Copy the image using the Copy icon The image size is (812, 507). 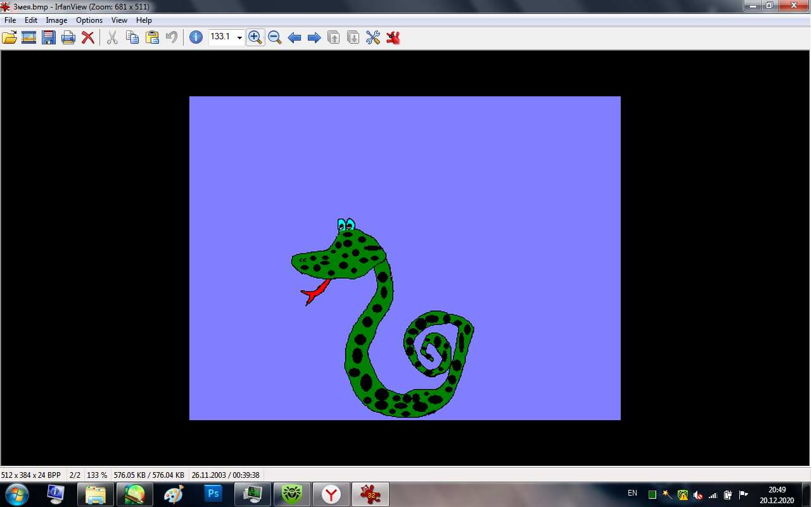click(132, 37)
